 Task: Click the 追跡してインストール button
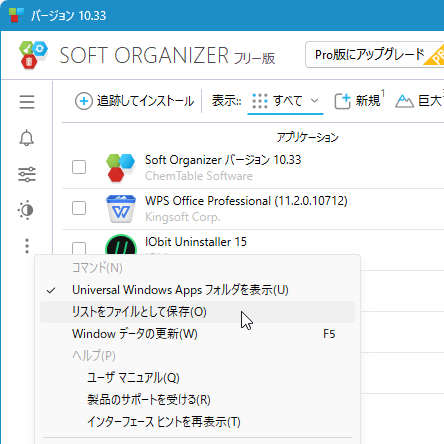[x=134, y=101]
